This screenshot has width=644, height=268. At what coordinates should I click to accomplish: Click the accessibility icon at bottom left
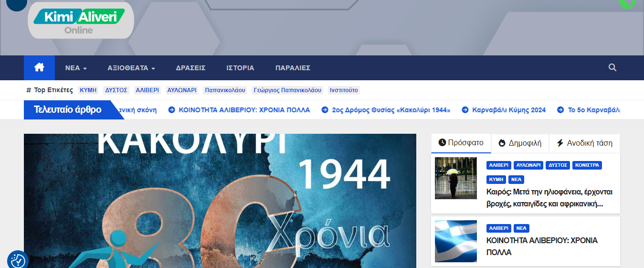[18, 260]
